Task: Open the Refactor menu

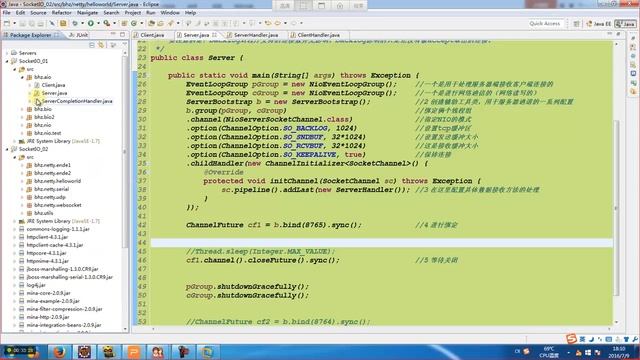Action: click(62, 13)
